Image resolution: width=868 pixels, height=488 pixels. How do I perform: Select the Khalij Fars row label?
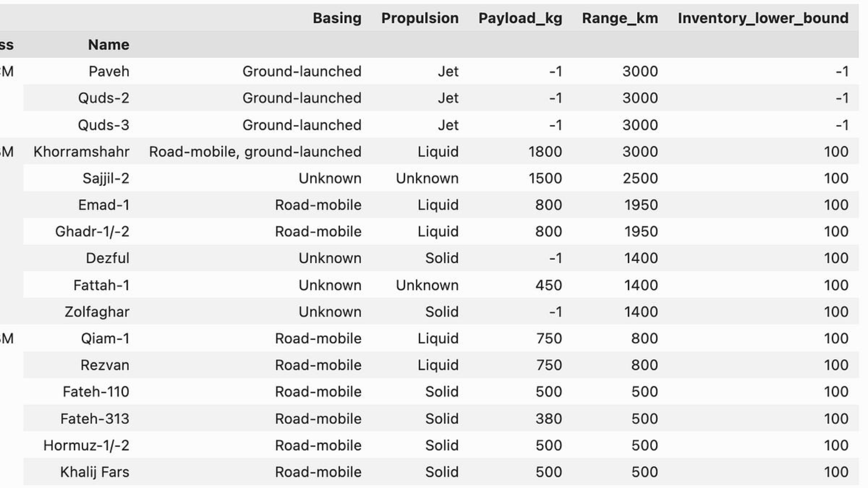95,472
